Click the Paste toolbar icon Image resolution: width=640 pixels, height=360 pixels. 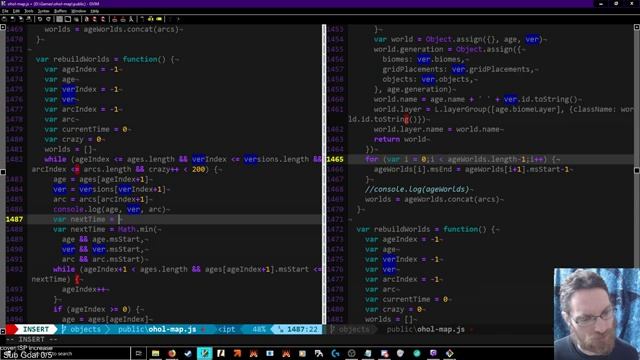pos(76,19)
